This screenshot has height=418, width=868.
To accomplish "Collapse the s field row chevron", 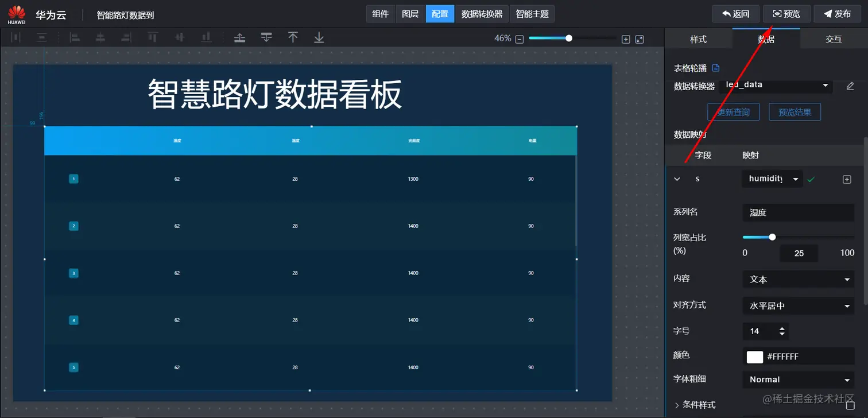I will click(x=677, y=179).
